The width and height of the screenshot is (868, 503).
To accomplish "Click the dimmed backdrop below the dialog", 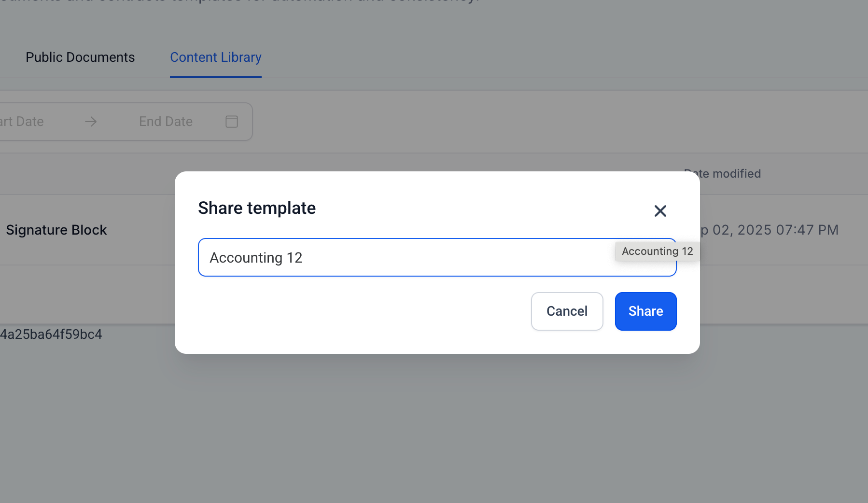I will 434,425.
